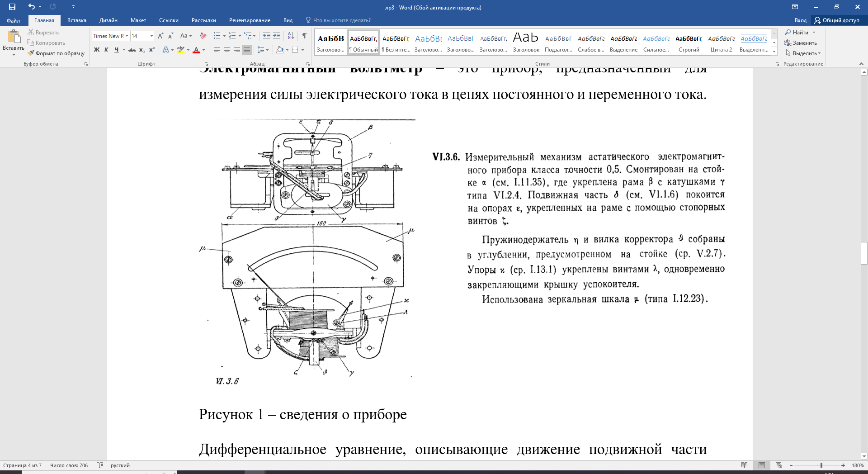
Task: Toggle italic К formatting
Action: pyautogui.click(x=106, y=50)
